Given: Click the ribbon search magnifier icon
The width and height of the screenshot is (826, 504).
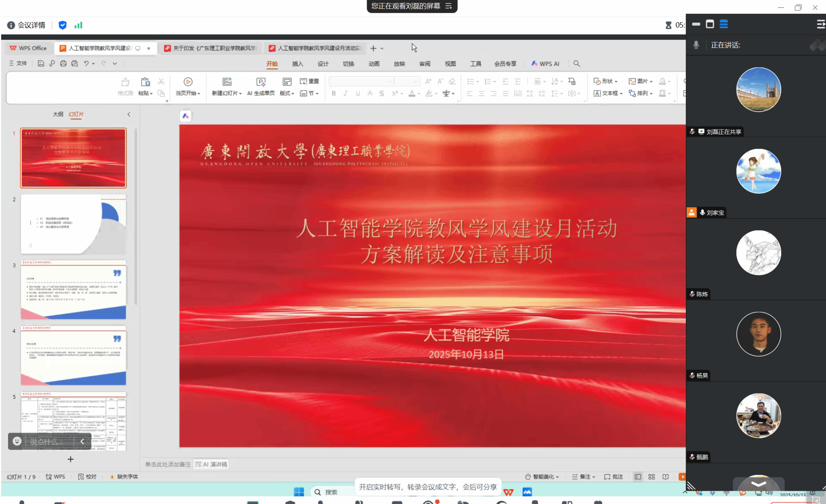Looking at the screenshot, I should tap(577, 64).
